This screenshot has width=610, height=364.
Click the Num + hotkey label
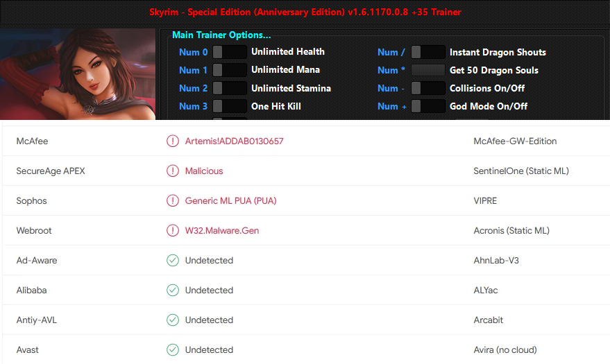[392, 106]
